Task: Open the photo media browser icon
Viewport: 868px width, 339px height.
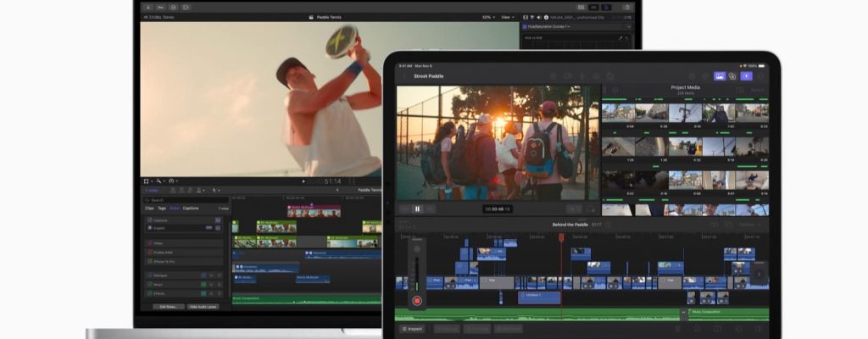Action: tap(720, 76)
